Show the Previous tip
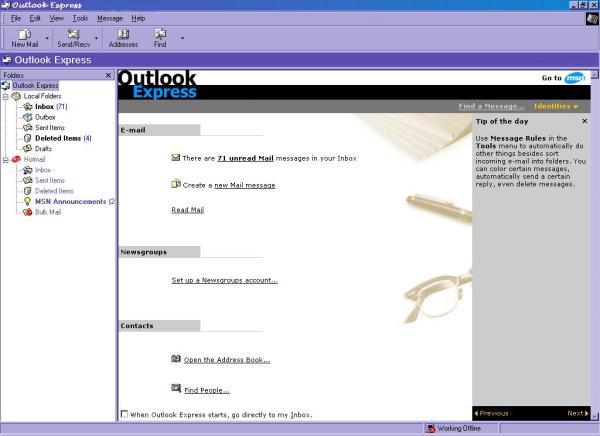The height and width of the screenshot is (436, 600). coord(491,413)
